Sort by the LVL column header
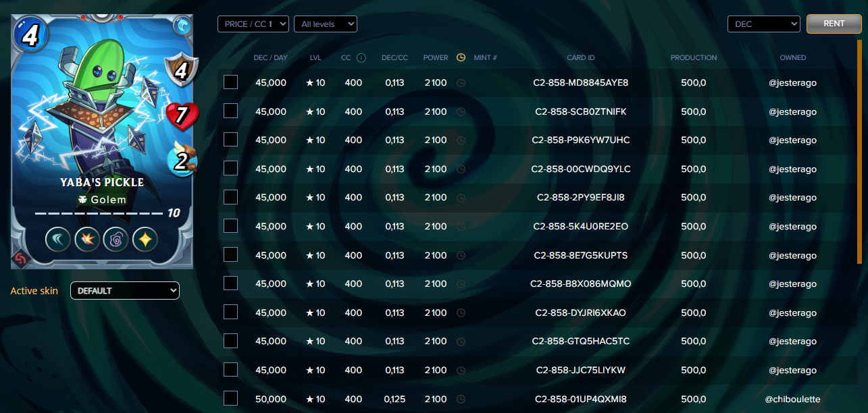Viewport: 868px width, 413px height. tap(315, 58)
